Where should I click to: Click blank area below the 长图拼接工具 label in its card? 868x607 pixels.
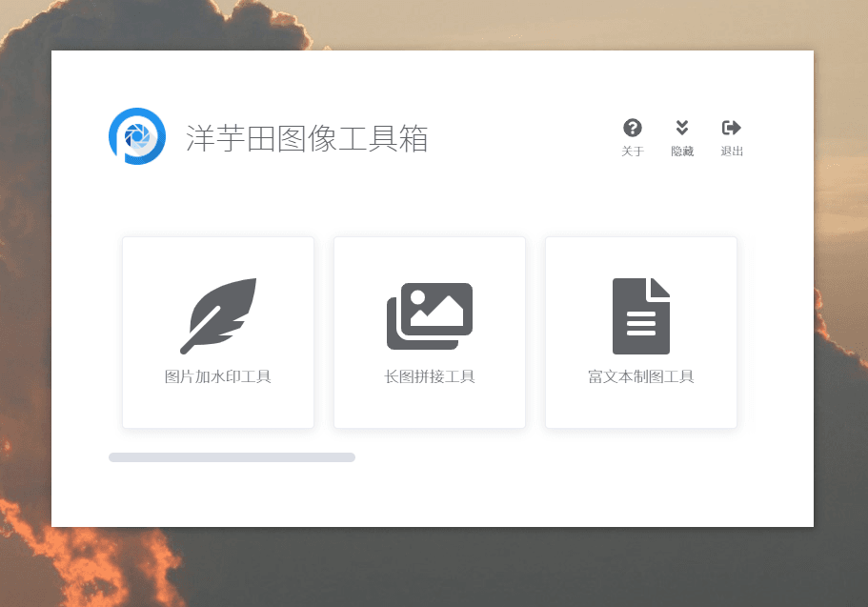tap(430, 407)
